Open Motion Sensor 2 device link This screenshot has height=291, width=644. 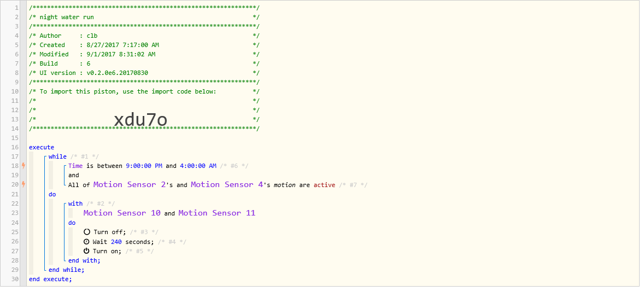click(x=130, y=184)
